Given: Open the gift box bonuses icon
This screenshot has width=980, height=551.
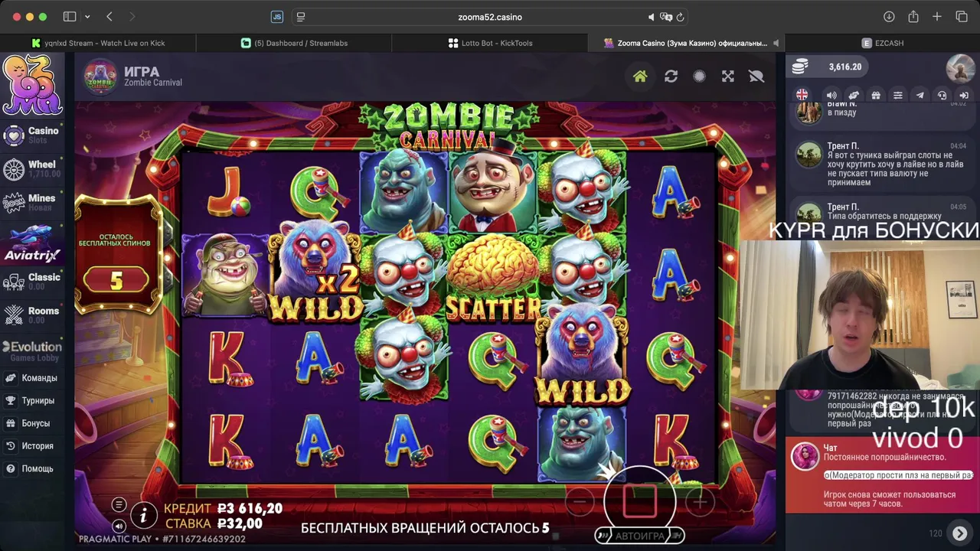Looking at the screenshot, I should 876,95.
